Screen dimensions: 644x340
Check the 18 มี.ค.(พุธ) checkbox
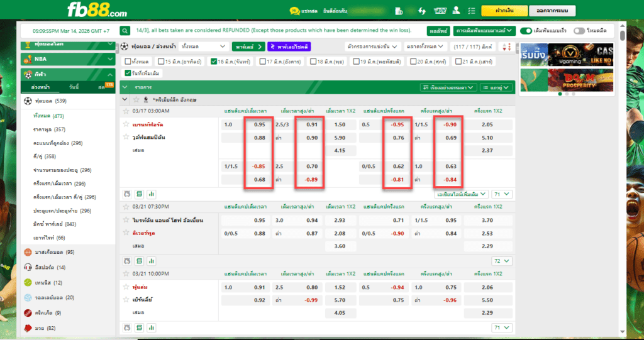[x=313, y=62]
